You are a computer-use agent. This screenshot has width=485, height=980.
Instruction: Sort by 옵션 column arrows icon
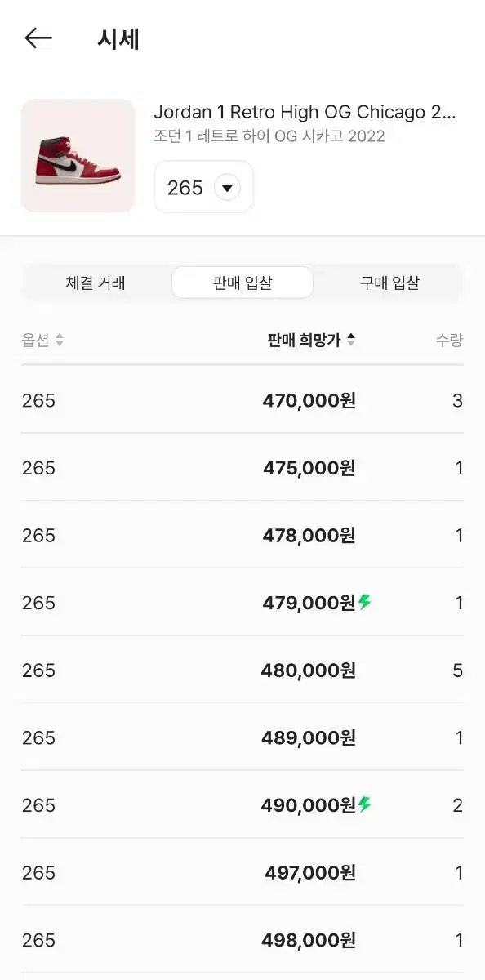(60, 341)
